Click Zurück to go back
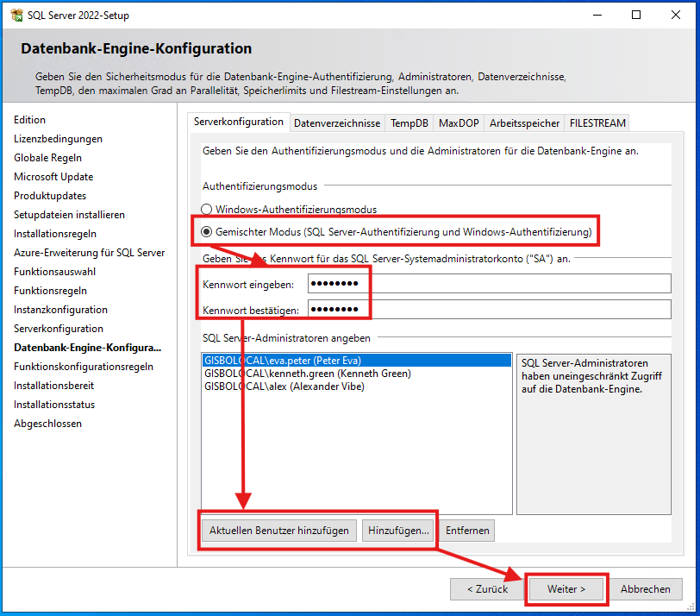Screen dimensions: 700x616 click(x=487, y=588)
